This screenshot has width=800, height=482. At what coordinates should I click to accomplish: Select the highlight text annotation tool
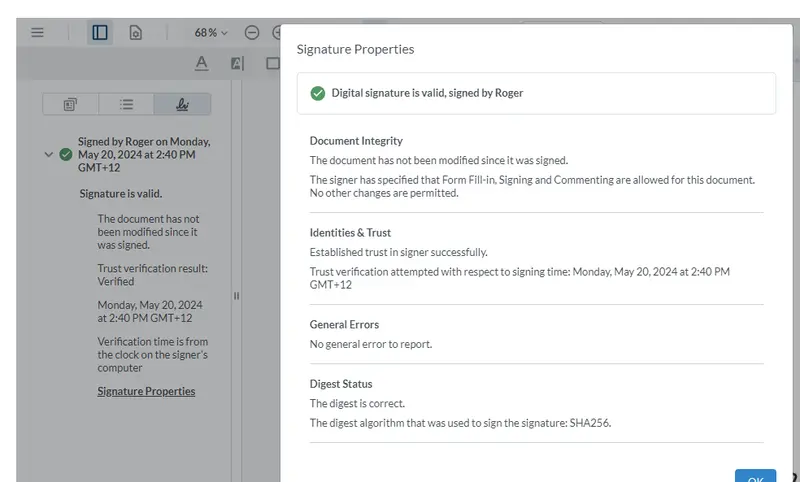tap(237, 63)
